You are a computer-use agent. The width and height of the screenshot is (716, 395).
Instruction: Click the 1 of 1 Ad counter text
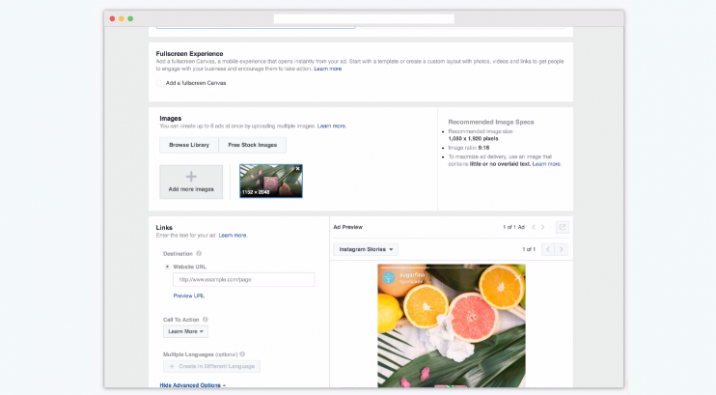coord(514,227)
